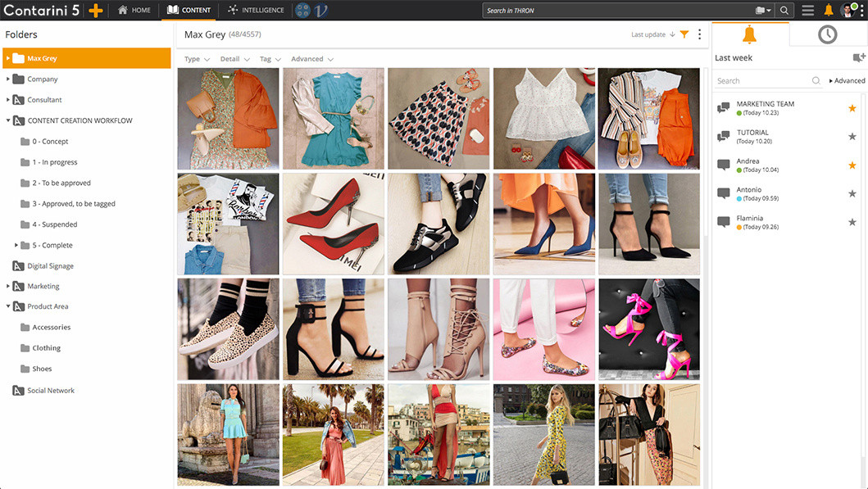Open the V app icon in top bar
Image resolution: width=868 pixels, height=489 pixels.
[x=321, y=10]
